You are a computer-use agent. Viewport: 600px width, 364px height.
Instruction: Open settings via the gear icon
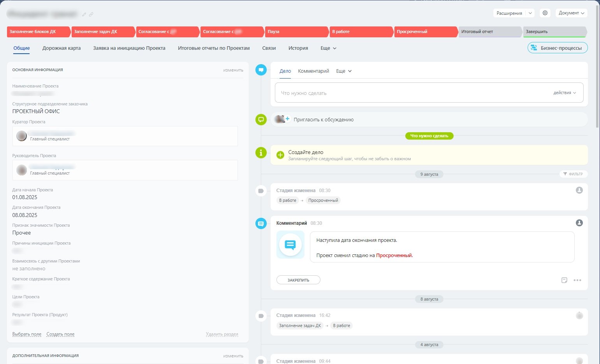pyautogui.click(x=545, y=13)
